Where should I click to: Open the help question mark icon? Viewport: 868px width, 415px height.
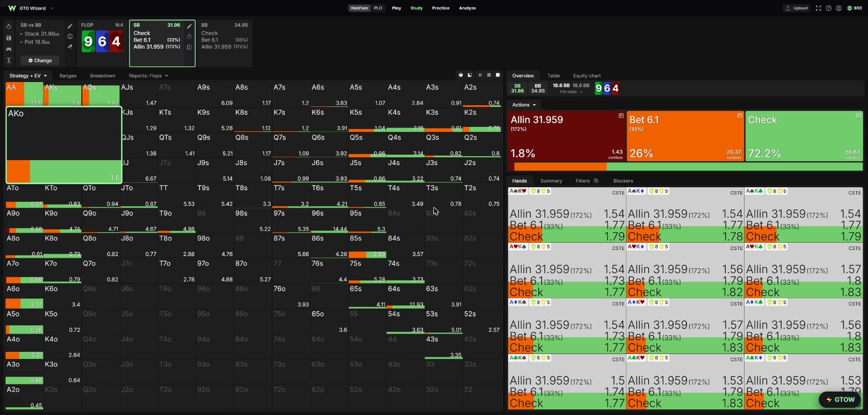pos(829,8)
